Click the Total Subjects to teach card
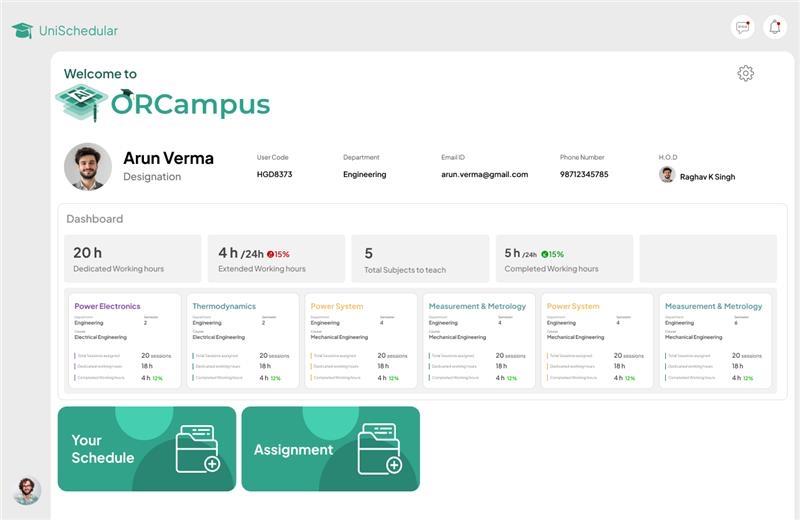 [420, 259]
